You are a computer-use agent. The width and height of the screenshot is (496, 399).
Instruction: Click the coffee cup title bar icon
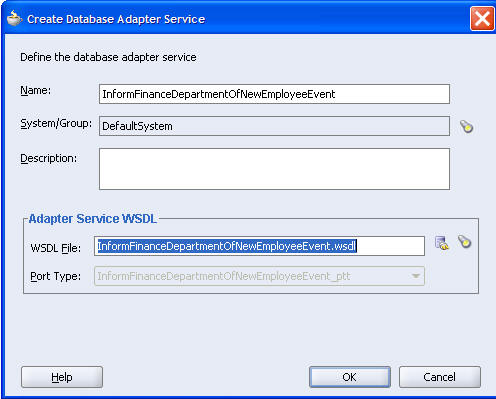(14, 18)
